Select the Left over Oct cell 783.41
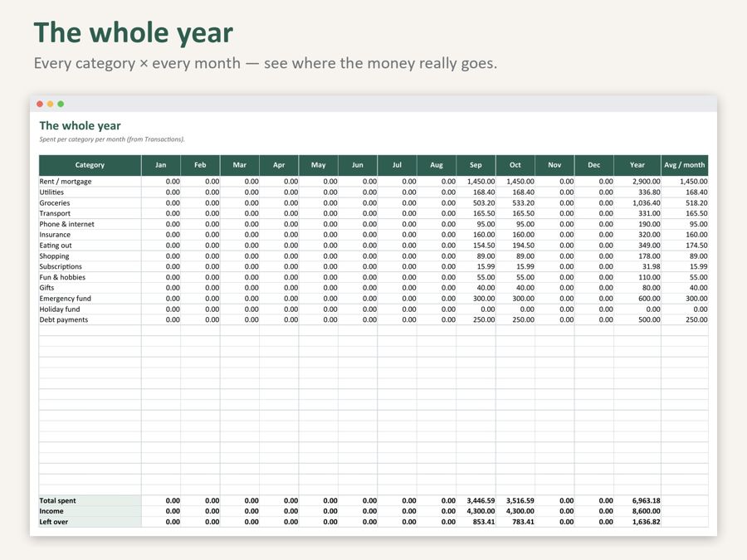Screen dimensions: 747x560 (x=515, y=522)
